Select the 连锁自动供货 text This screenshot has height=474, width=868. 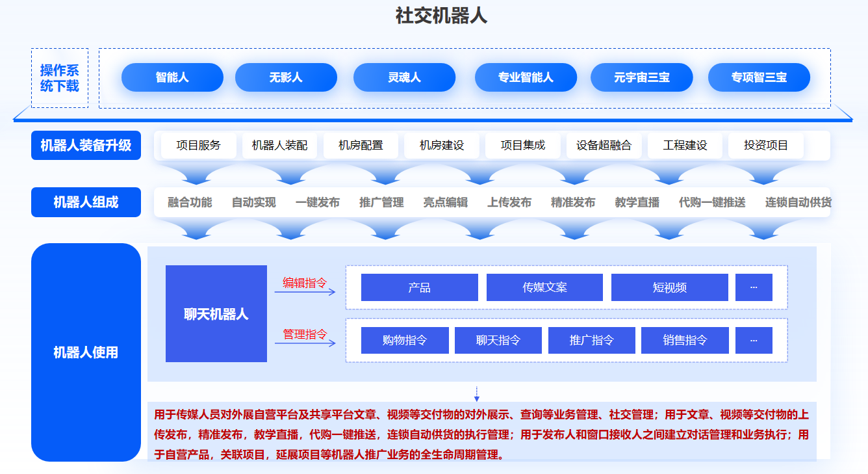click(798, 202)
